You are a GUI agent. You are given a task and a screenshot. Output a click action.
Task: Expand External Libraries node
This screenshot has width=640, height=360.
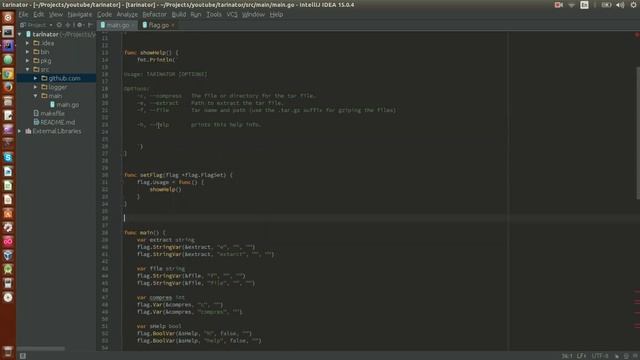[x=20, y=131]
